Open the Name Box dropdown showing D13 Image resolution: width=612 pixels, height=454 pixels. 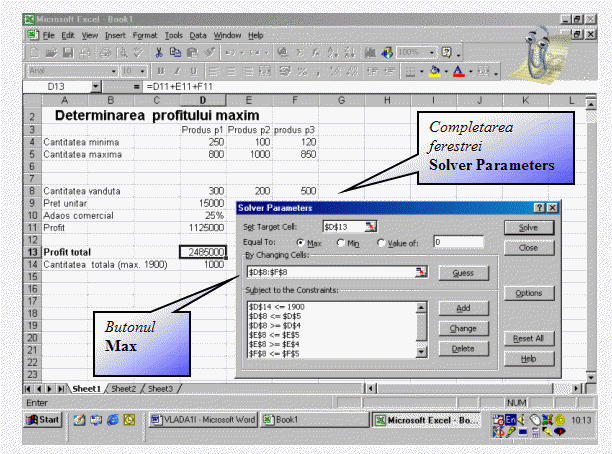point(95,88)
